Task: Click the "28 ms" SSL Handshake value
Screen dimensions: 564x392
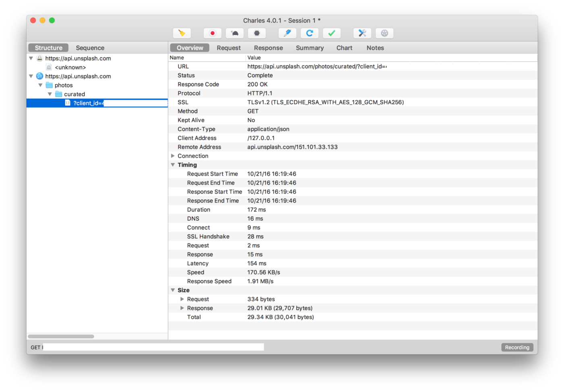Action: (255, 236)
